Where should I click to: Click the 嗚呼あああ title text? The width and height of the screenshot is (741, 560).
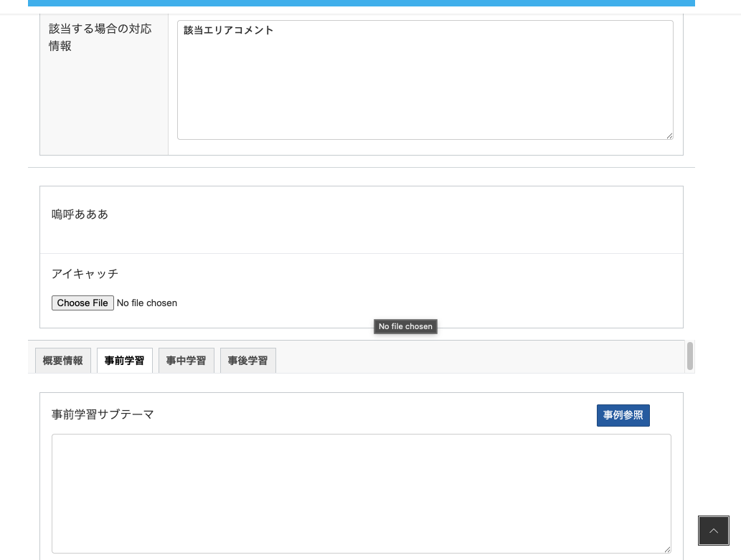click(80, 214)
